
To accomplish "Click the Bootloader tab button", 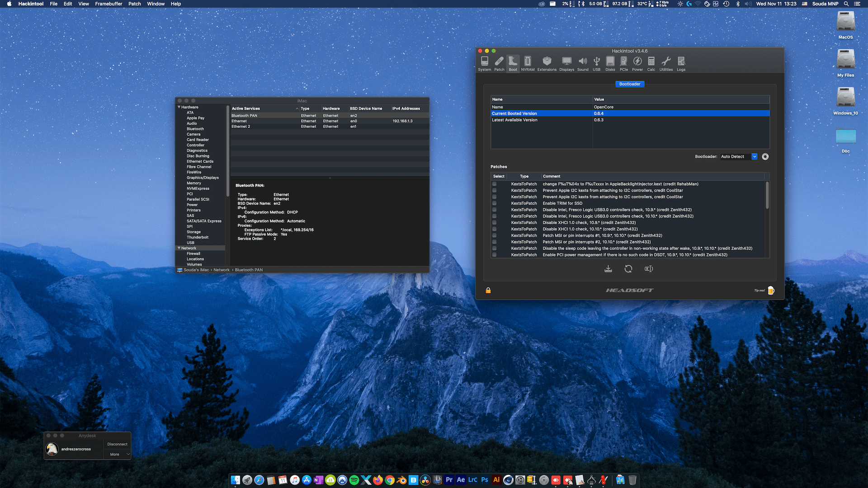I will 629,84.
